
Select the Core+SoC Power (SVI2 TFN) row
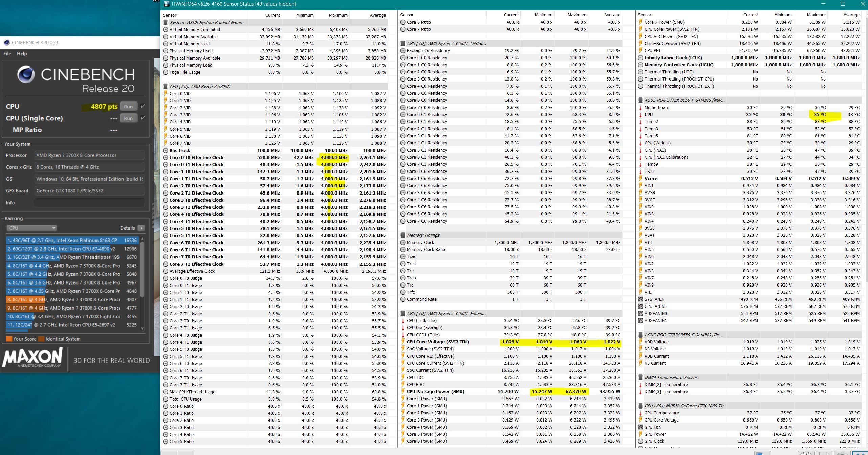[749, 43]
